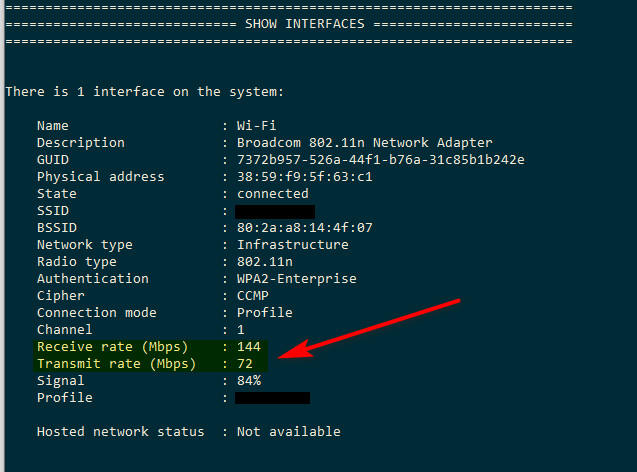The image size is (637, 472).
Task: Click the CCMP cipher value
Action: click(252, 296)
